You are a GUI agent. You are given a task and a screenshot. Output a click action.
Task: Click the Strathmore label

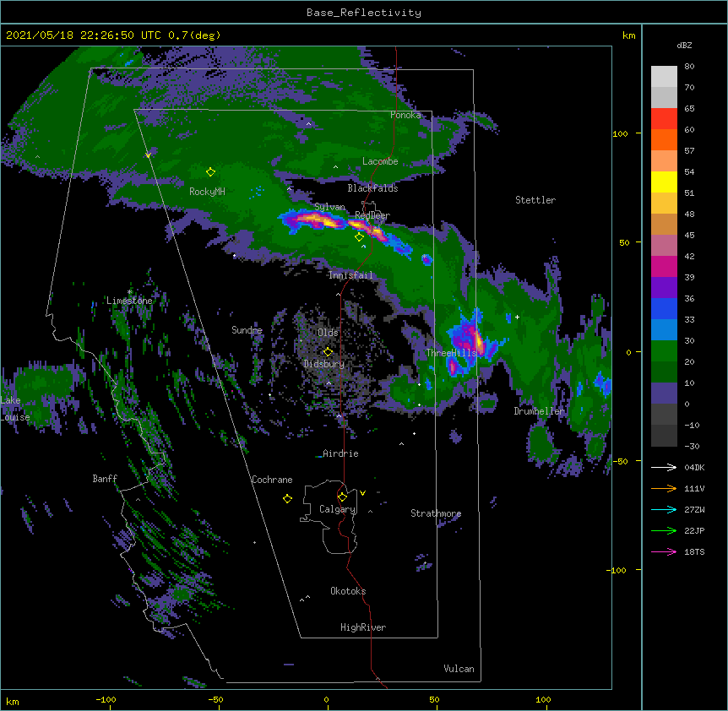436,513
